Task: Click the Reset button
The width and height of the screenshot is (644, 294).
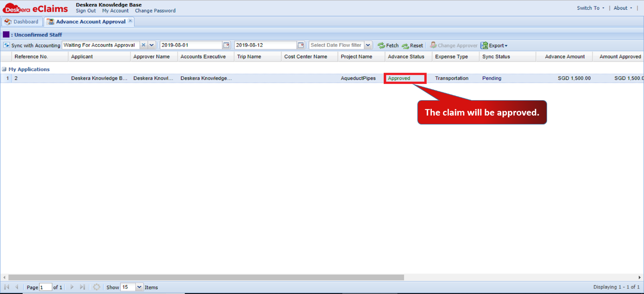Action: coord(412,46)
